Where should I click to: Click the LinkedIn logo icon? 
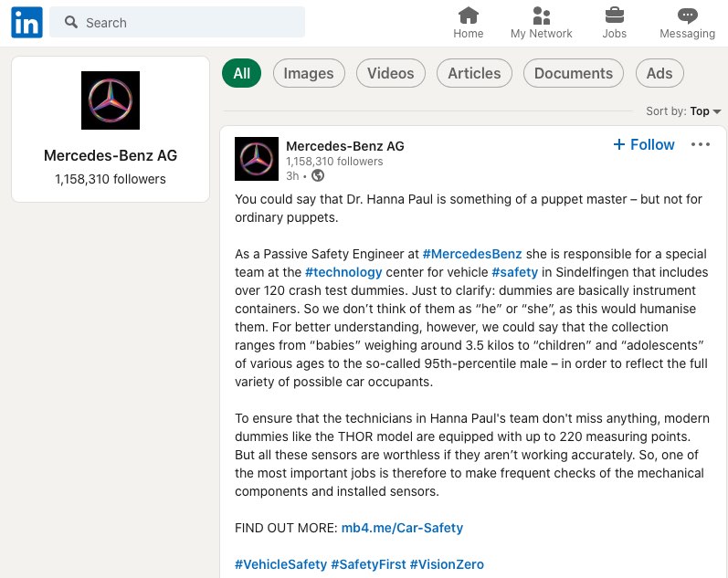coord(26,22)
